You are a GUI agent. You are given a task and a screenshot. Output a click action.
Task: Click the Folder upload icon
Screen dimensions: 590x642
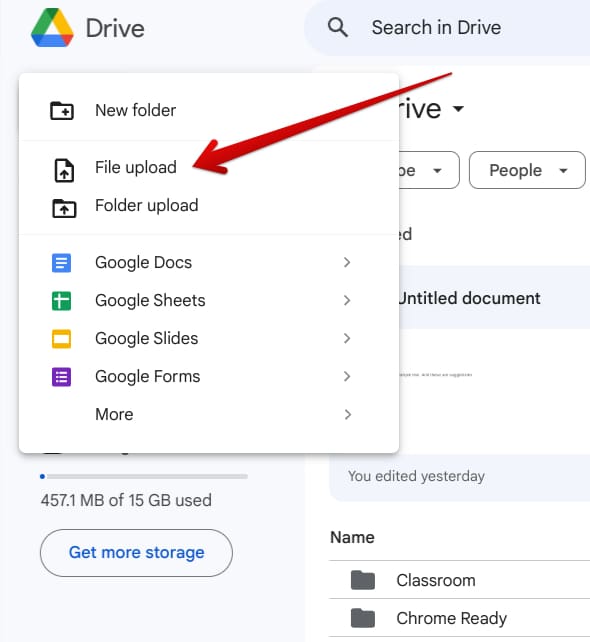(x=64, y=208)
